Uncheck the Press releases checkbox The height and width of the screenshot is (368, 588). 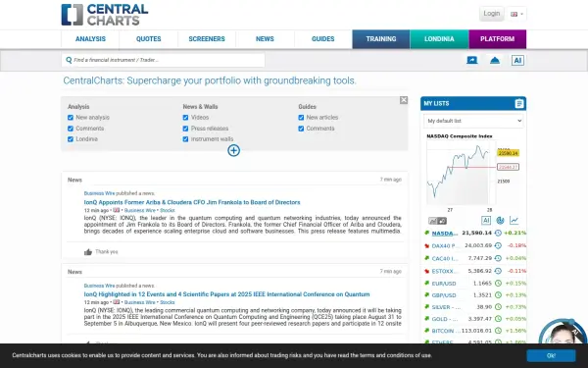[185, 129]
